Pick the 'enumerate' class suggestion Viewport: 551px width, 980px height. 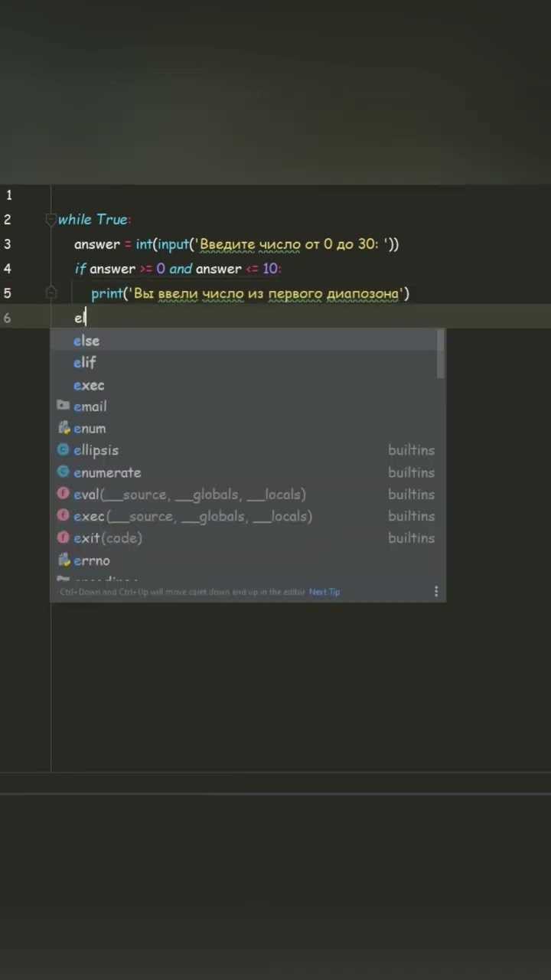click(248, 472)
